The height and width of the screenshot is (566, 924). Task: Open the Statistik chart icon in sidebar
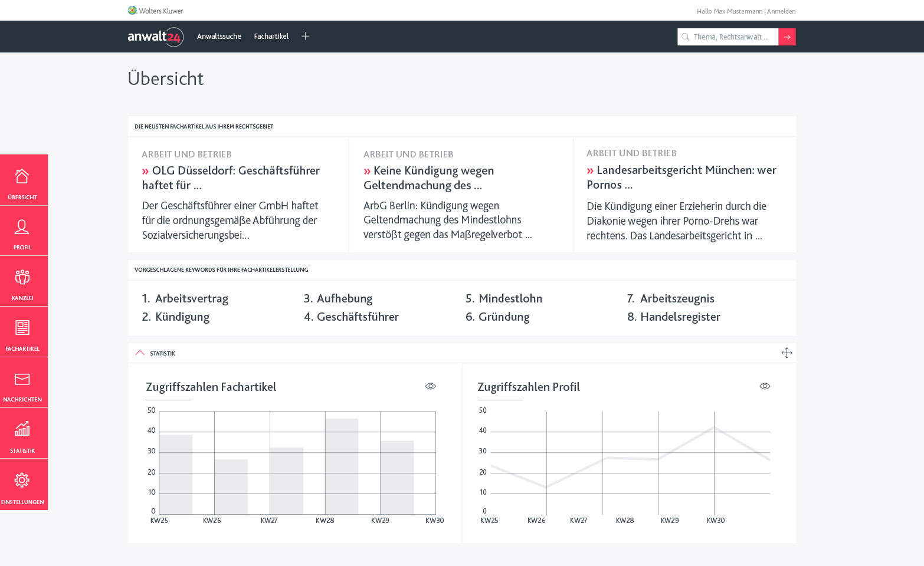pos(22,429)
